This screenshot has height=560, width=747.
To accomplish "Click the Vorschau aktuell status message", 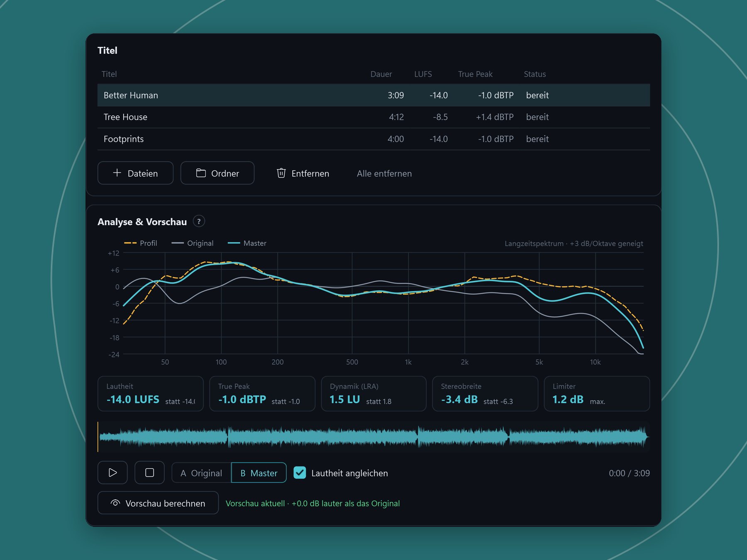I will click(312, 503).
